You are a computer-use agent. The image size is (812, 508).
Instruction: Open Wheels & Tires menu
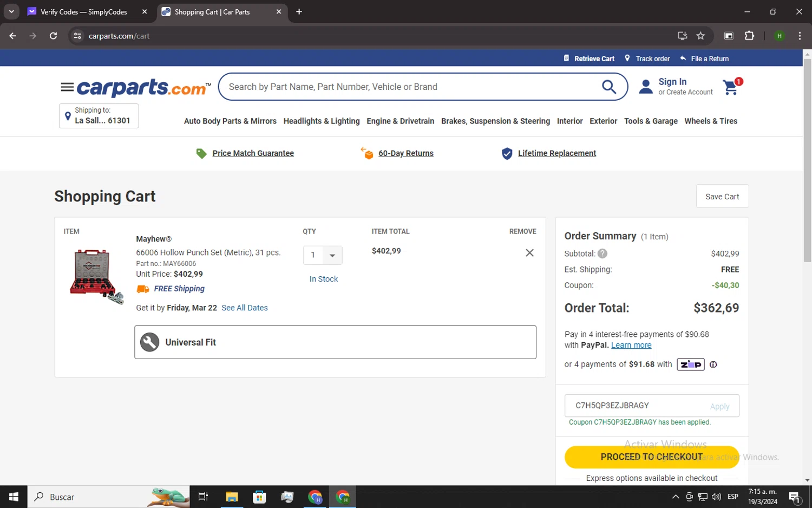711,121
